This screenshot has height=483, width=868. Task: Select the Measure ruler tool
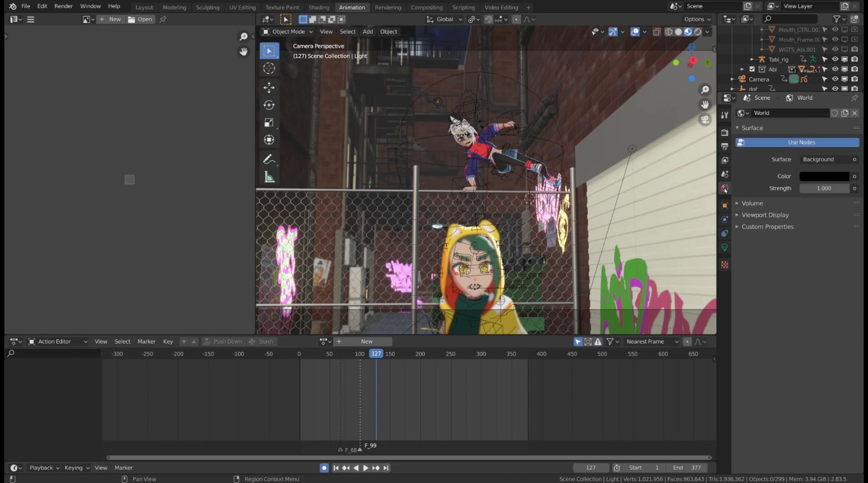(x=269, y=177)
